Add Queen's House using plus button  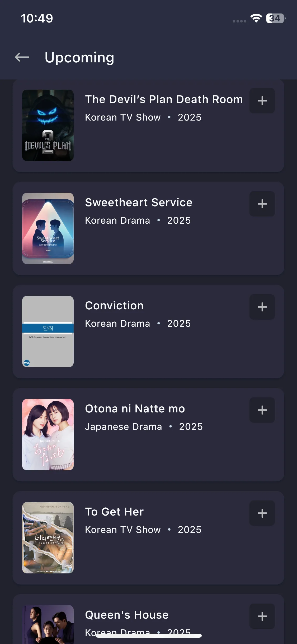(262, 616)
